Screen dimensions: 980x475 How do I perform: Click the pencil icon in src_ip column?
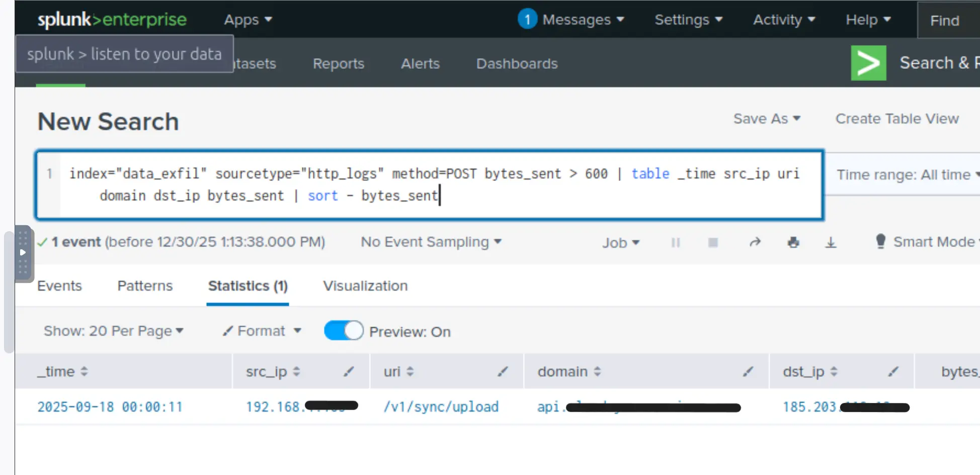click(x=349, y=371)
